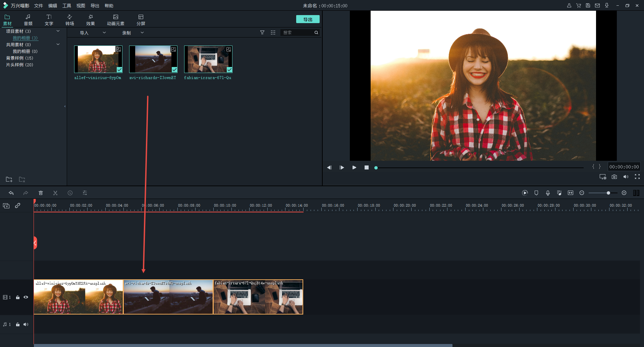Click the microphone voiceover icon
Screen dimensions: 644x347
548,193
